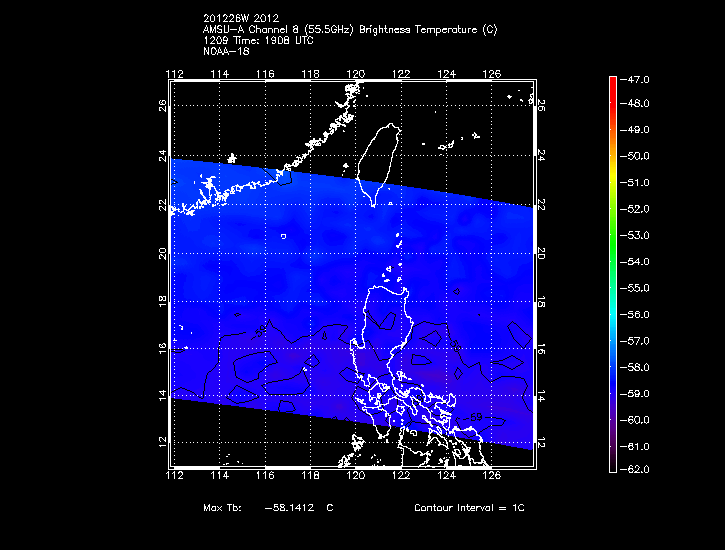Click the "Contour Interval = 1C" text
This screenshot has height=550, width=725.
pos(469,507)
